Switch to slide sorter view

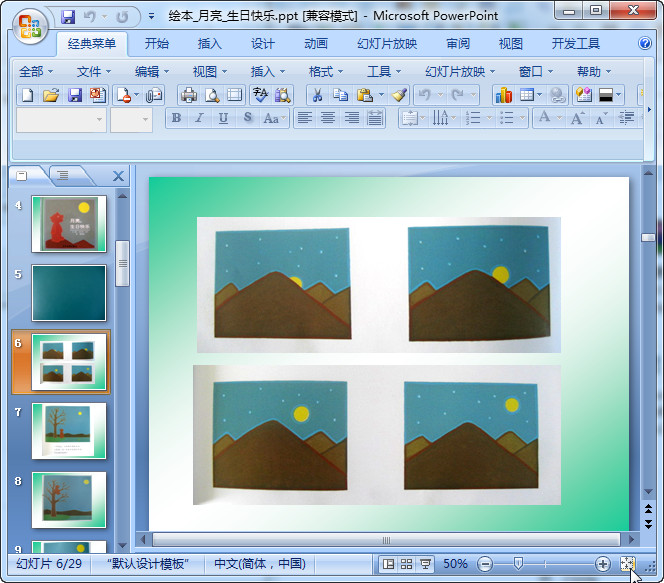[407, 564]
